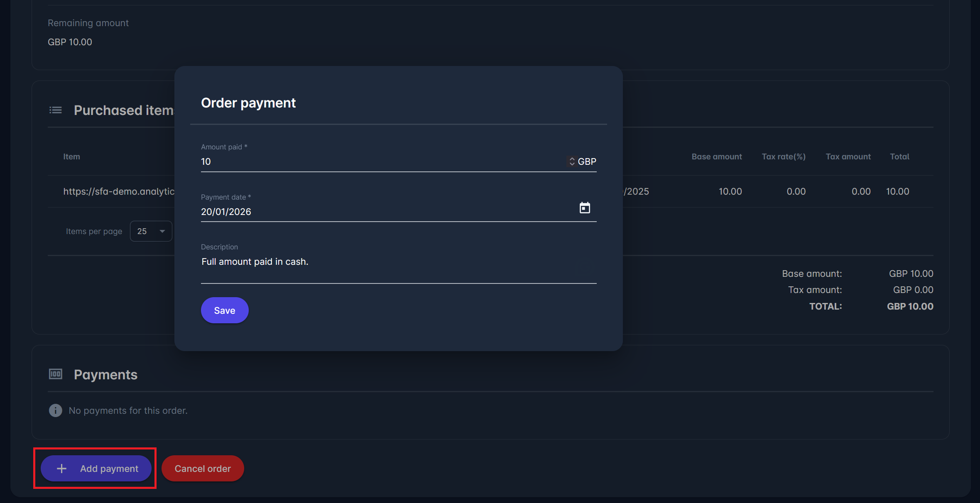Click the Tax amount column header
The width and height of the screenshot is (980, 503).
coord(848,156)
